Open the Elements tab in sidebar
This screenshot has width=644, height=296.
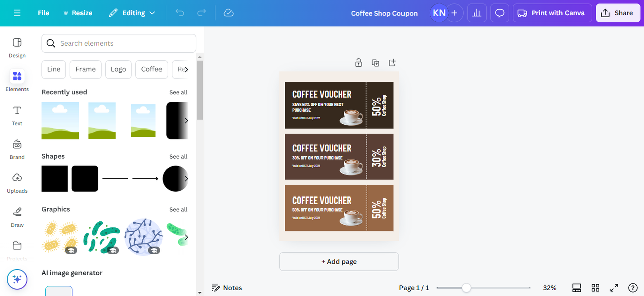tap(17, 81)
